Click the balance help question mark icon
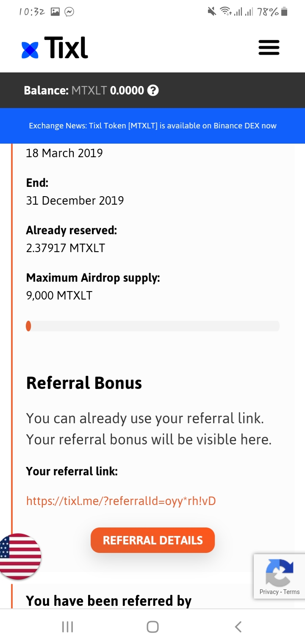The image size is (305, 644). click(153, 90)
